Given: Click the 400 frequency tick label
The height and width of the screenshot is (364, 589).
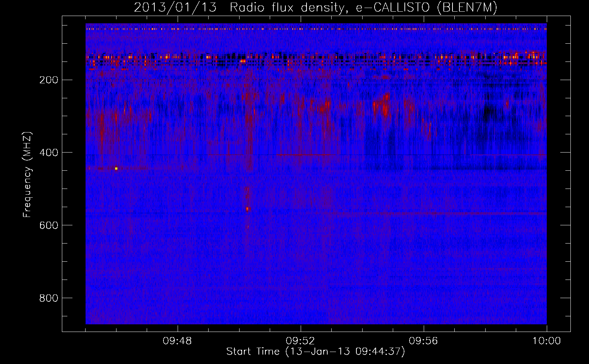Looking at the screenshot, I should [x=48, y=153].
